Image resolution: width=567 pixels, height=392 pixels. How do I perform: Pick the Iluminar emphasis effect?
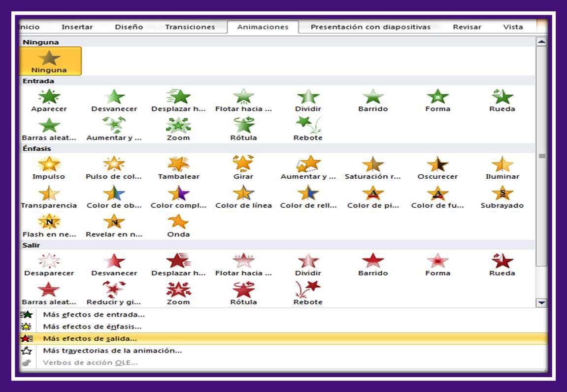click(x=502, y=168)
